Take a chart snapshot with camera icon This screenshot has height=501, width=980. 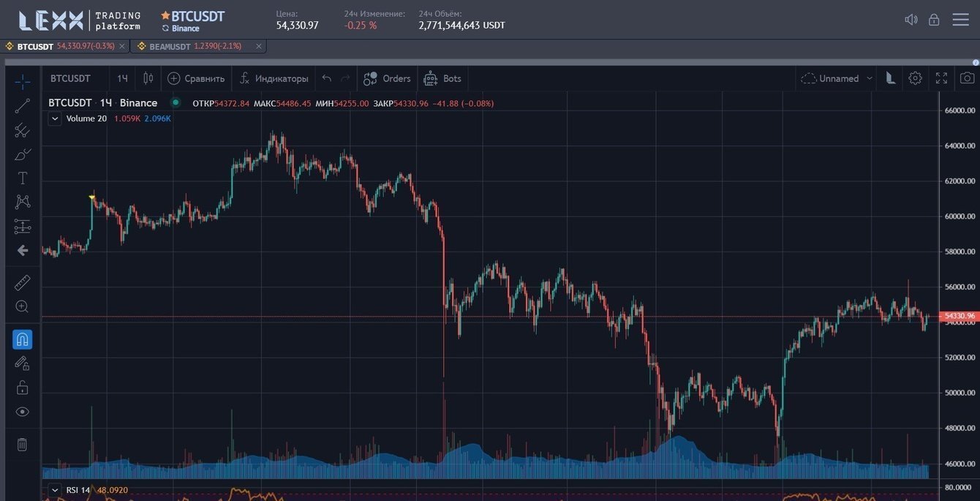(967, 78)
